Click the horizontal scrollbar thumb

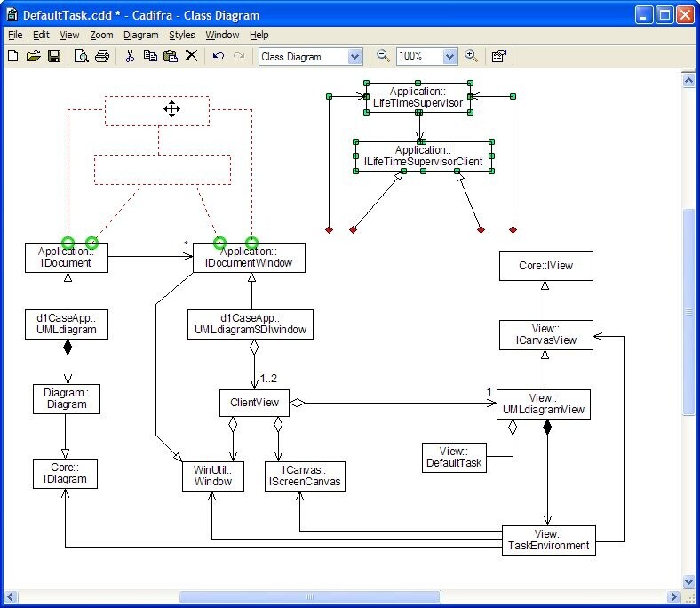(x=310, y=596)
